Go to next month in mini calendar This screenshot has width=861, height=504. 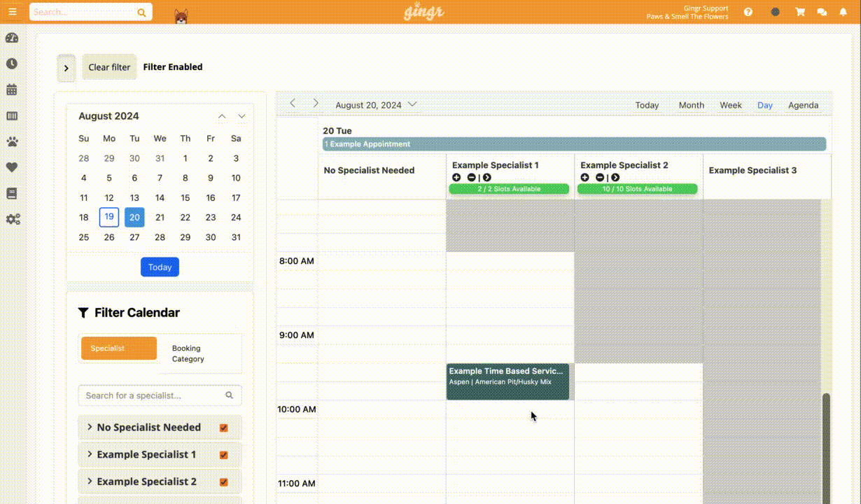click(x=242, y=116)
